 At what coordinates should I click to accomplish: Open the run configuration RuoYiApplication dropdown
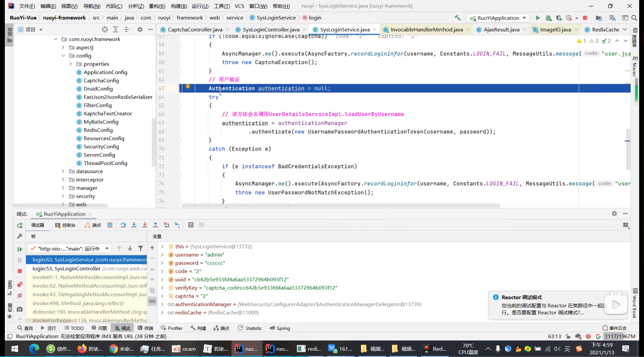coord(498,18)
